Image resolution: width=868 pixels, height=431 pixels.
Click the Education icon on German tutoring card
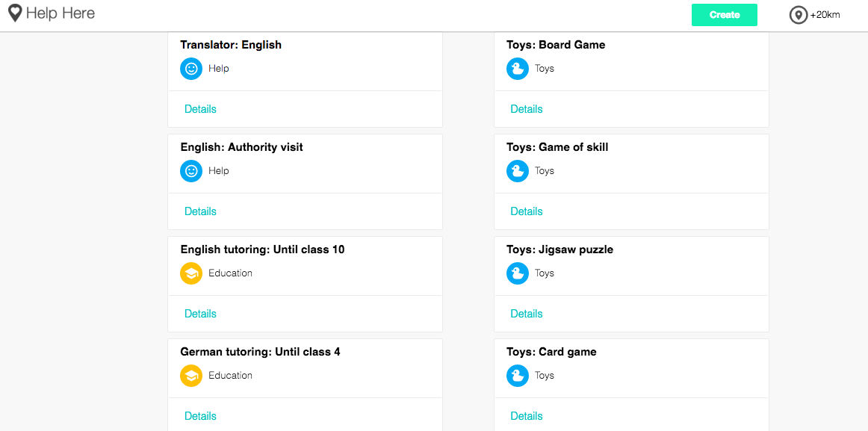click(191, 376)
